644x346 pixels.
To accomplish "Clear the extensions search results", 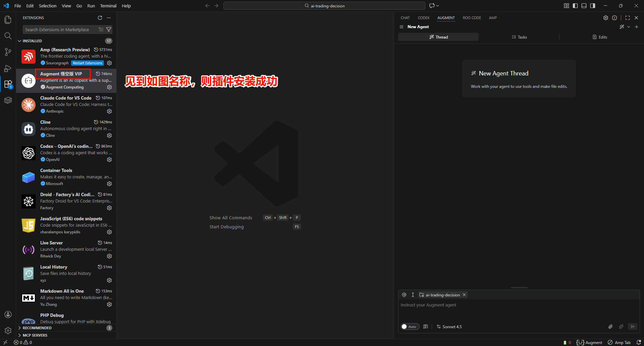I will coord(101,30).
